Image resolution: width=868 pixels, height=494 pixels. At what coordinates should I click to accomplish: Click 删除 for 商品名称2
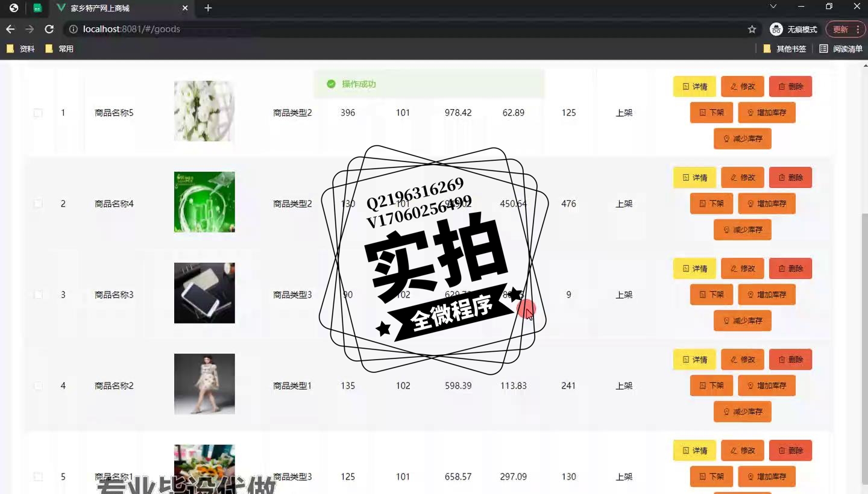point(791,359)
